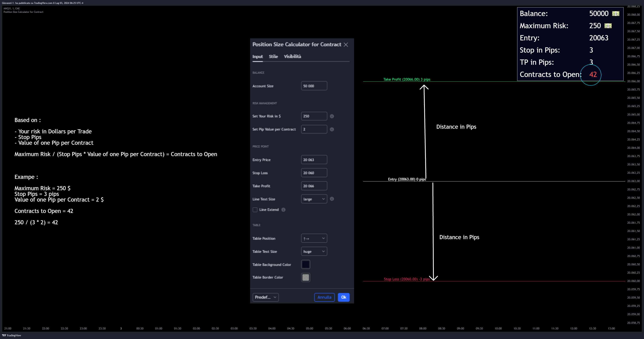
Task: Click the info icon next to Set Your Risk in $
Action: pos(332,116)
